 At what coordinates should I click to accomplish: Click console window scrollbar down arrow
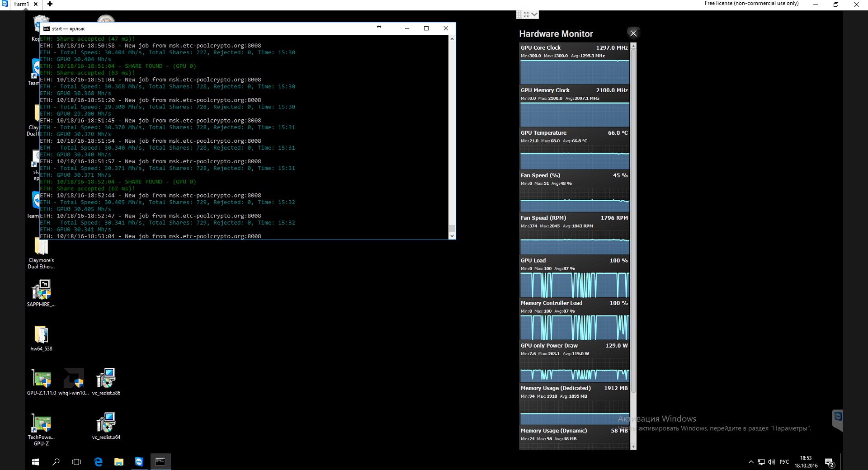tap(452, 235)
